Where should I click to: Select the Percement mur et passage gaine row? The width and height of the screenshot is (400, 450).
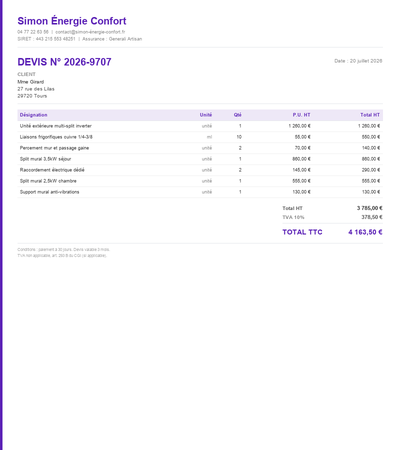pos(200,148)
